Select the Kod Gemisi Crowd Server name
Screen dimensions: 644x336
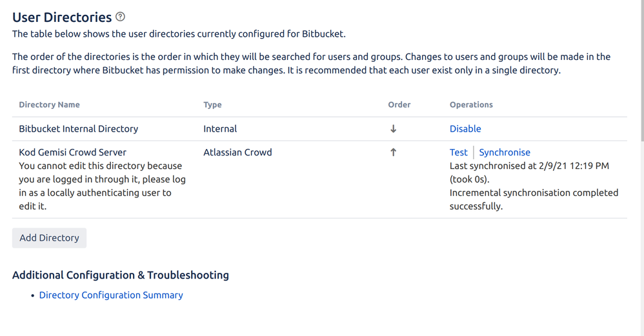73,152
